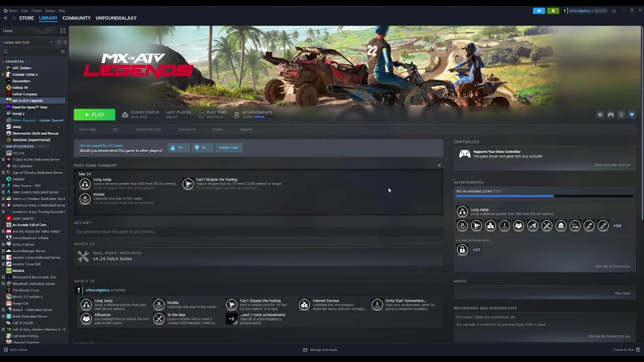Open controller layout icon
Viewport: 644px width, 362px height.
[610, 115]
